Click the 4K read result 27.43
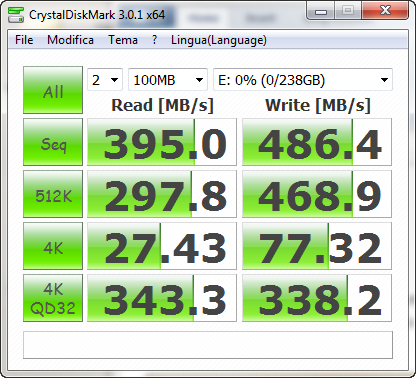 [162, 246]
